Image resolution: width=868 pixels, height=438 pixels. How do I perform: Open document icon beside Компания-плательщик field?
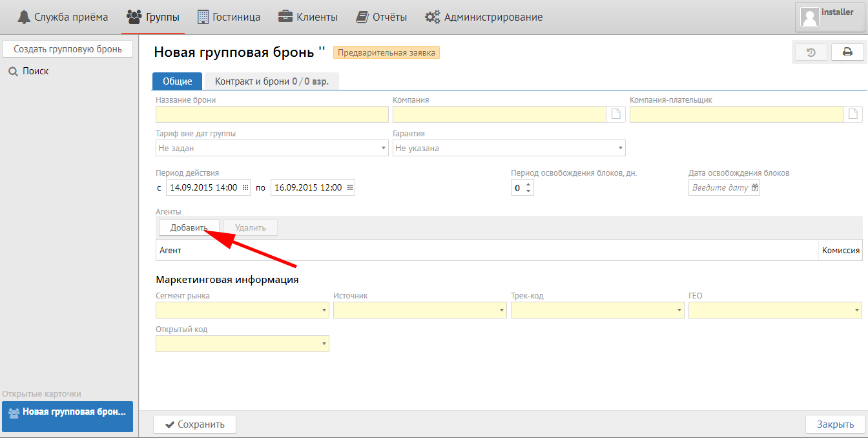pyautogui.click(x=853, y=114)
